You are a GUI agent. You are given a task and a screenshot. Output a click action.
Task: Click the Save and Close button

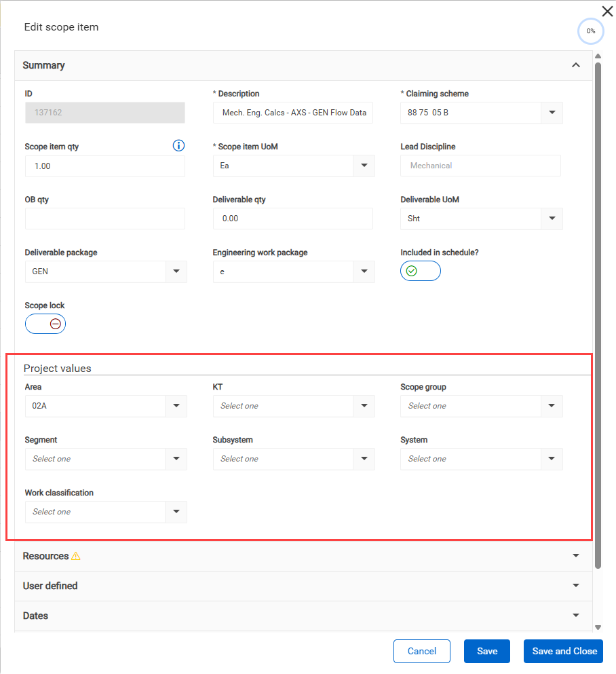tap(563, 651)
